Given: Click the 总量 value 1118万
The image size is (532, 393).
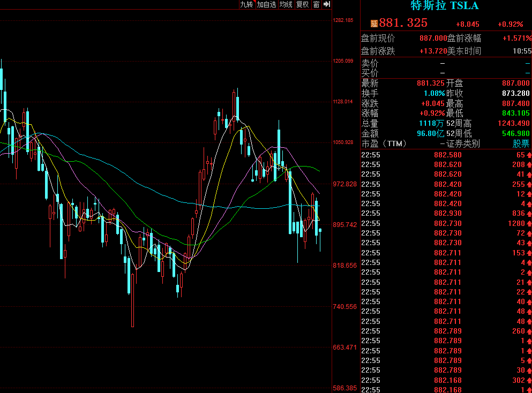Looking at the screenshot, I should pos(431,124).
